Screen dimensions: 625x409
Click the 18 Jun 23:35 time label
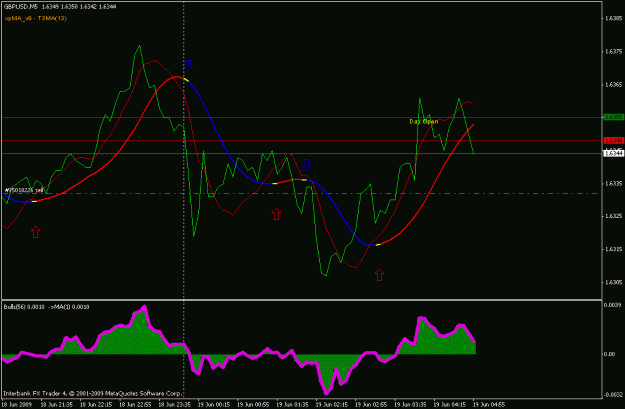(x=175, y=405)
